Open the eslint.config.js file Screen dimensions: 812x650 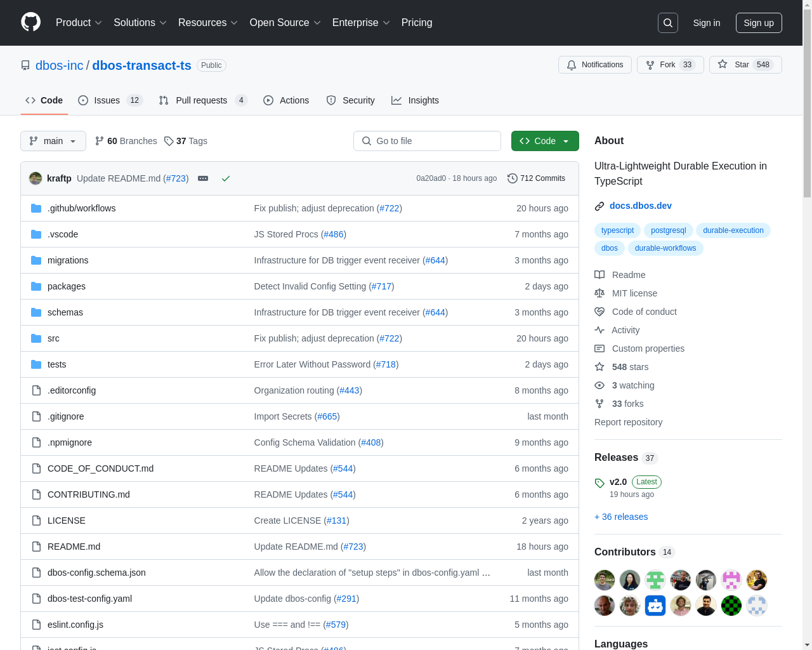(x=75, y=625)
